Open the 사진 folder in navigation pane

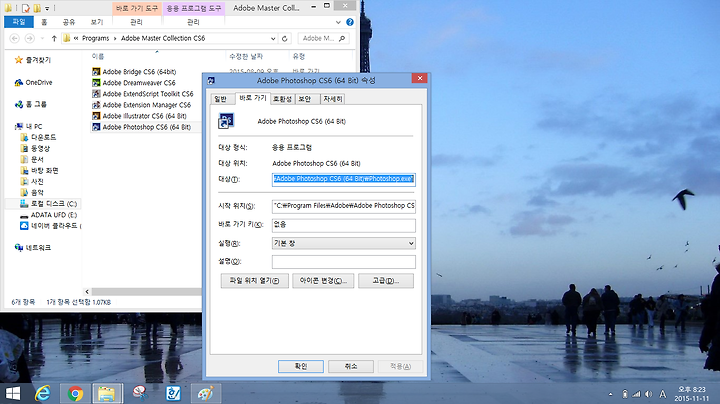[x=32, y=181]
